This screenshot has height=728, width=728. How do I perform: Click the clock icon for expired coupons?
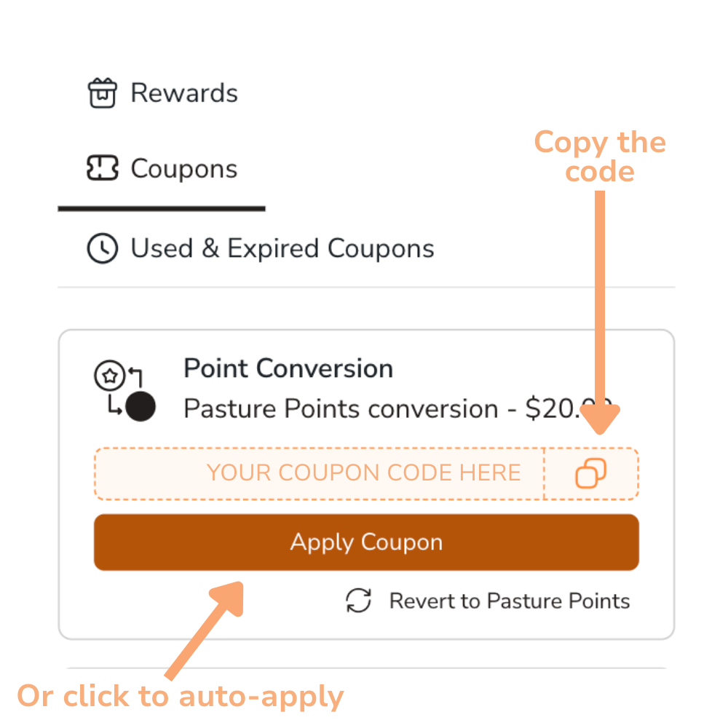click(102, 249)
